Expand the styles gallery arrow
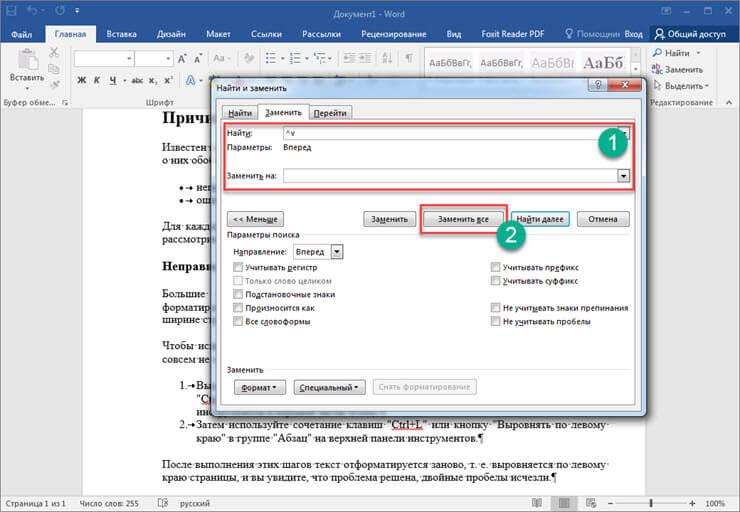This screenshot has width=740, height=512. pos(636,69)
